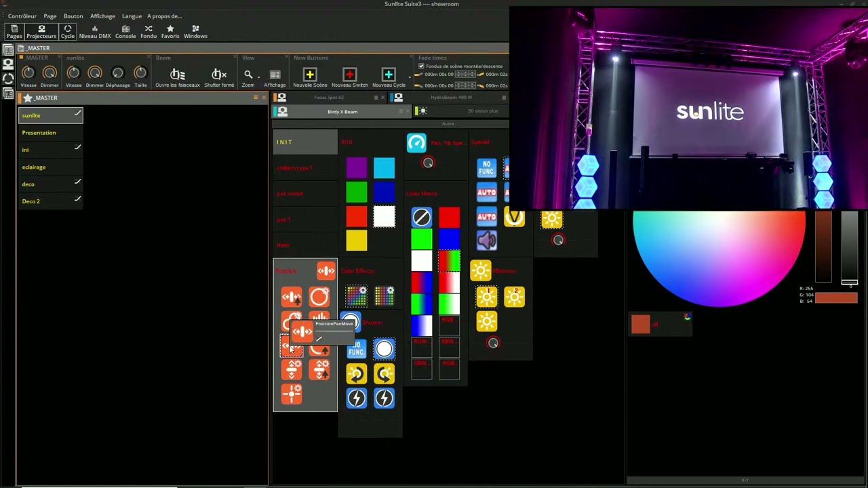Click the Nouvelle Scène button
Viewport: 868px width, 488px height.
(x=310, y=77)
